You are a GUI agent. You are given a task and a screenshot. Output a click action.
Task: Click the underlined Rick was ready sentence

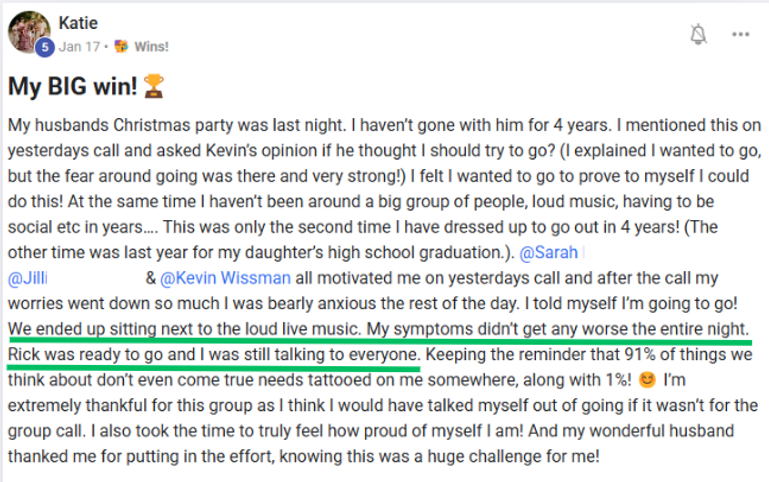(x=214, y=354)
